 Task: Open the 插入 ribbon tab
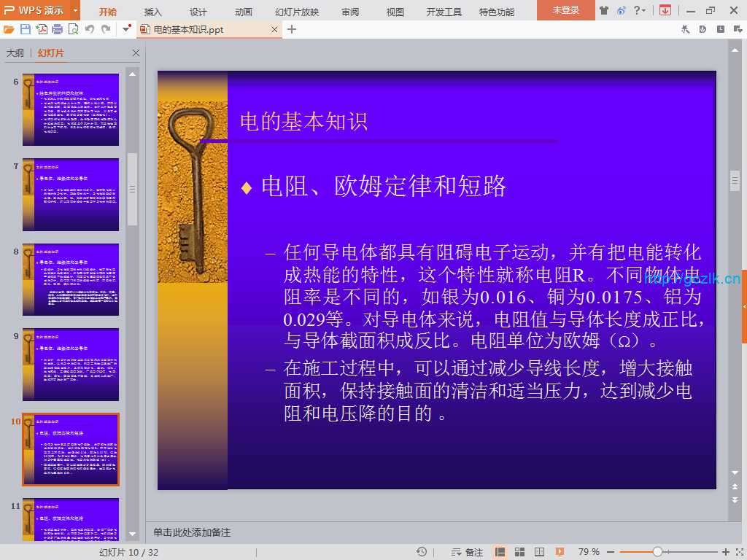click(153, 12)
